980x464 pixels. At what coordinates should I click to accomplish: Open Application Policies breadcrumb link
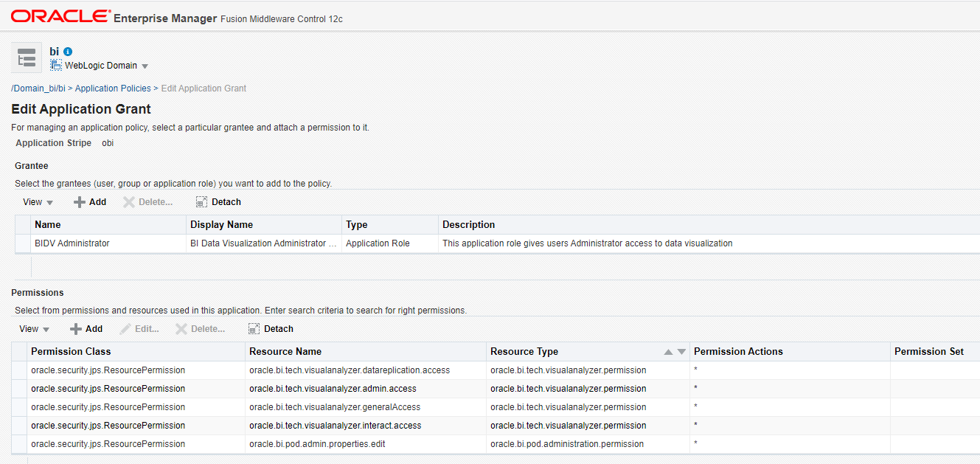(x=113, y=89)
